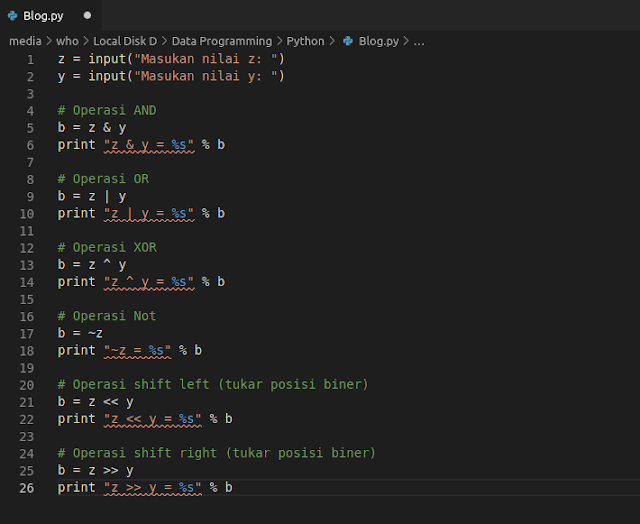The height and width of the screenshot is (524, 640).
Task: Click the code b = z << y
Action: pyautogui.click(x=96, y=402)
